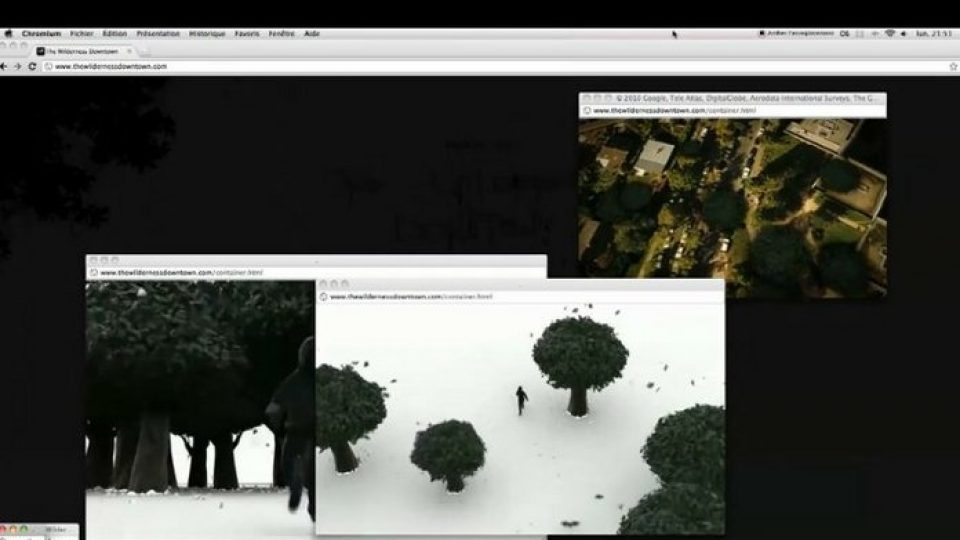Image resolution: width=960 pixels, height=540 pixels.
Task: Open the clock showing lun. 21:51
Action: coord(934,34)
